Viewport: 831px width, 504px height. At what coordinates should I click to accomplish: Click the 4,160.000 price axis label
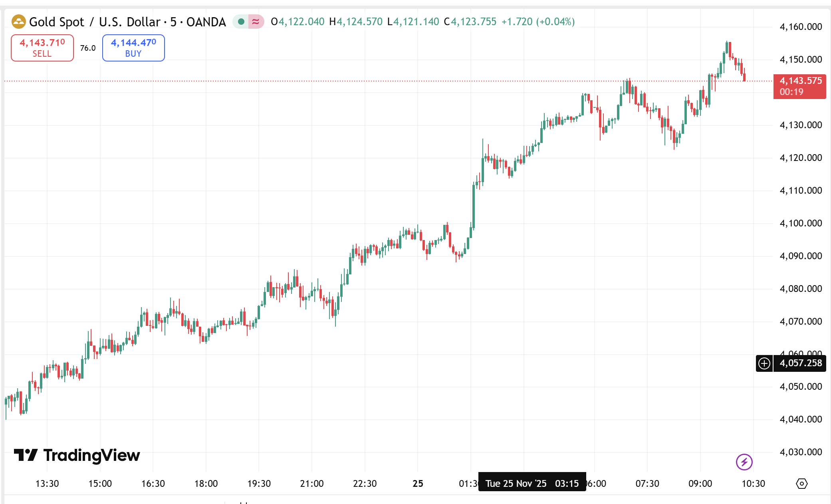pyautogui.click(x=801, y=27)
